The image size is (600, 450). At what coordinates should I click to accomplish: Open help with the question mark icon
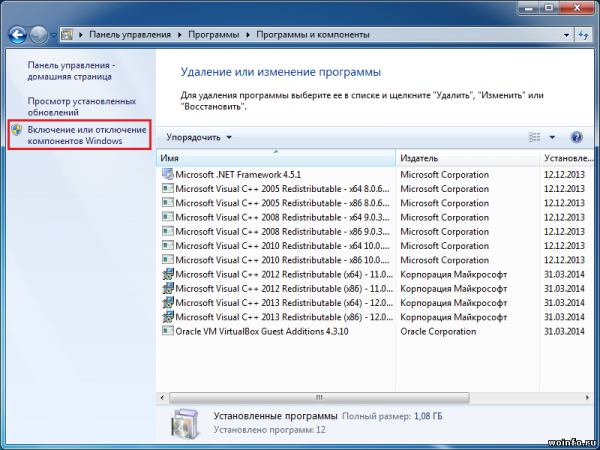pyautogui.click(x=577, y=137)
